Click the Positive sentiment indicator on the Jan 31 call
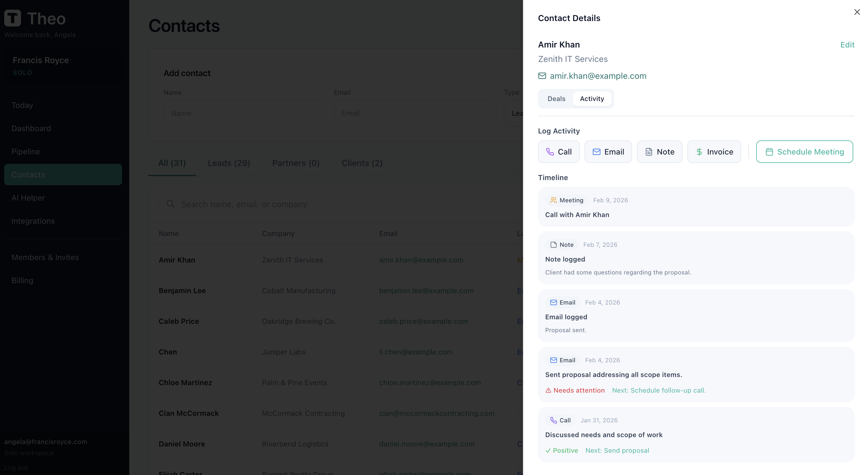This screenshot has width=868, height=475. [562, 450]
